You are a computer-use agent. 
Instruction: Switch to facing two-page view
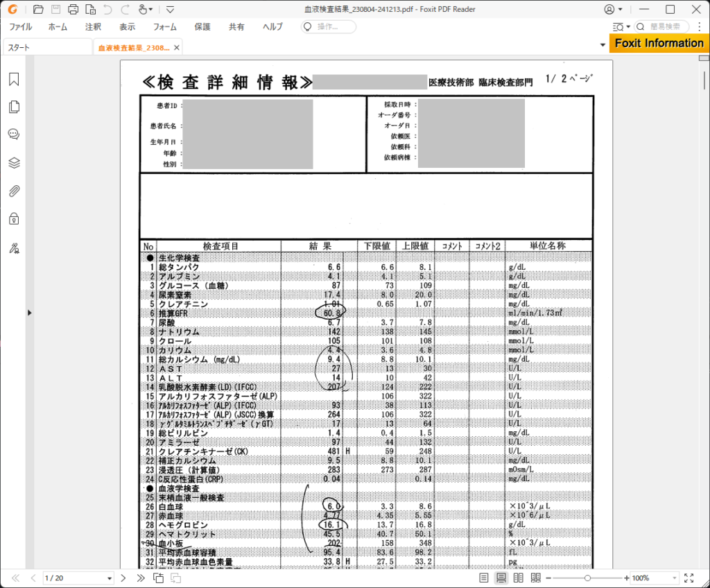(519, 578)
